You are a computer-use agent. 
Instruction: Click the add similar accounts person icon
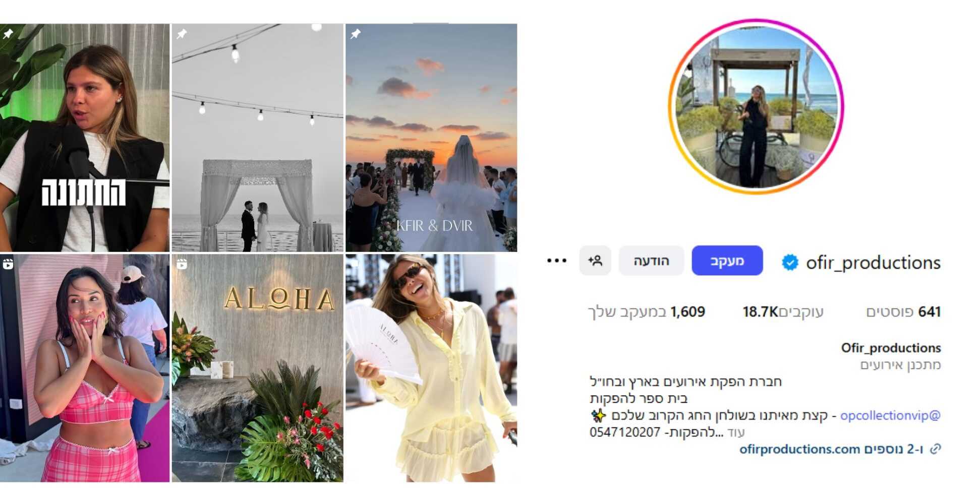pos(595,261)
